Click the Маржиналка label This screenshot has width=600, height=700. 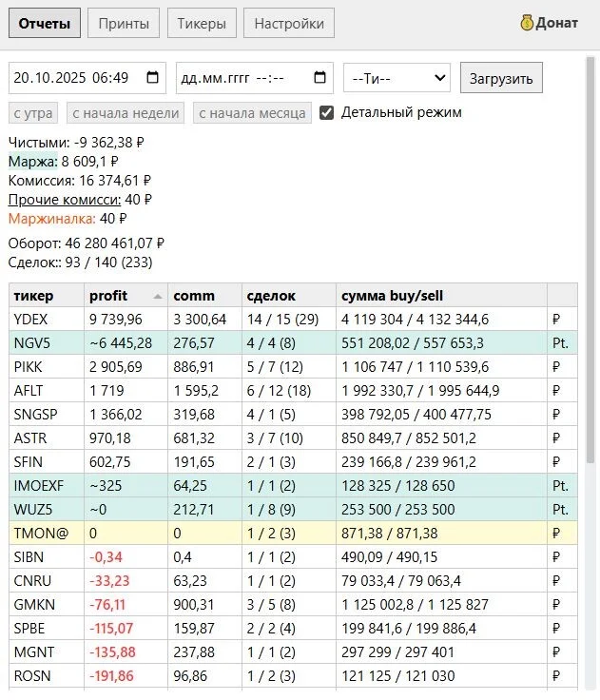(x=51, y=219)
